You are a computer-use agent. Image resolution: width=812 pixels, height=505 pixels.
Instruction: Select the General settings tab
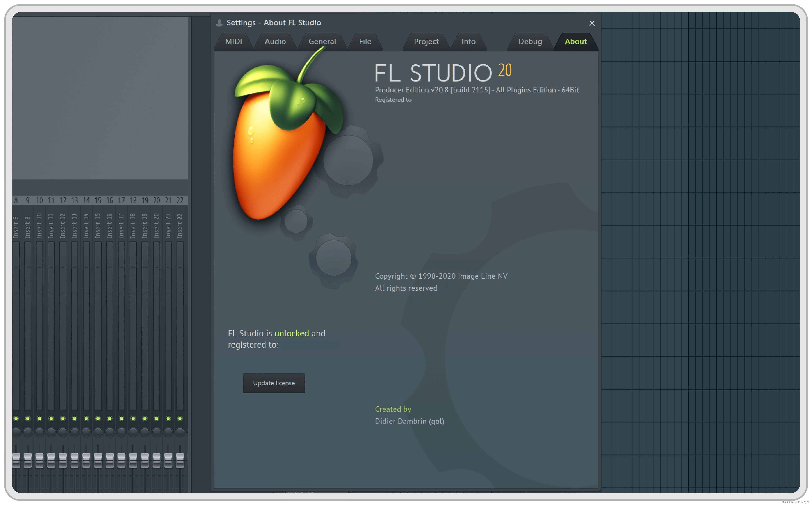(x=322, y=41)
